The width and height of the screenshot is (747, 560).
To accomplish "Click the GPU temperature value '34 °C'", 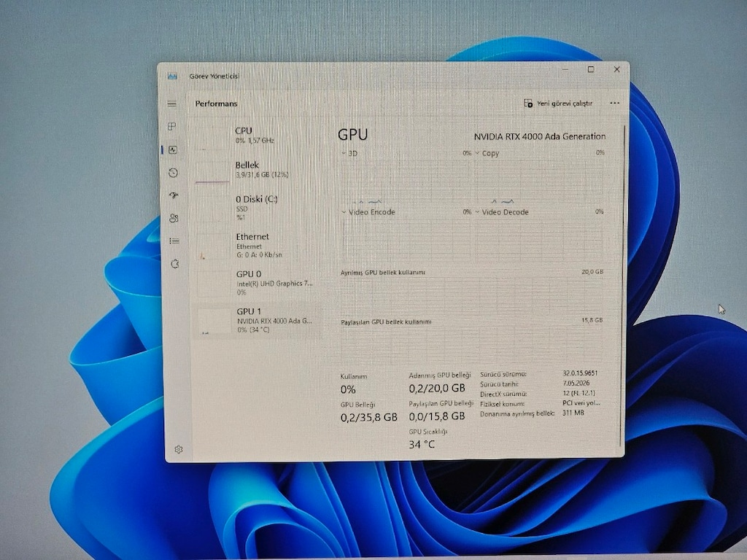I will pos(422,444).
